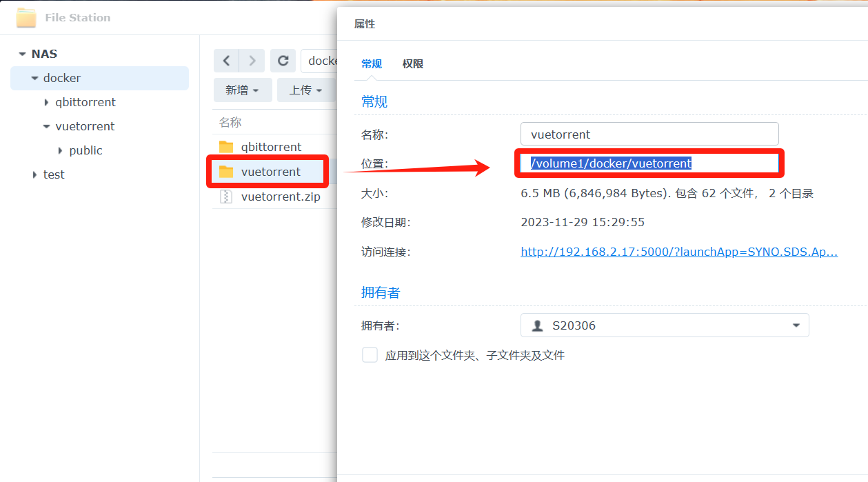Click the 名称 name input field
Viewport: 868px width, 482px height.
[x=649, y=134]
